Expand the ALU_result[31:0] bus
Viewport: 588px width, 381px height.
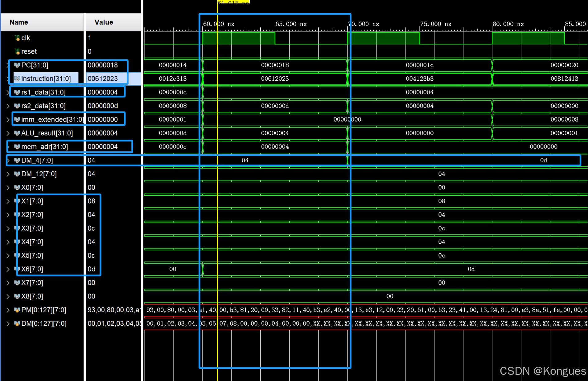point(8,133)
